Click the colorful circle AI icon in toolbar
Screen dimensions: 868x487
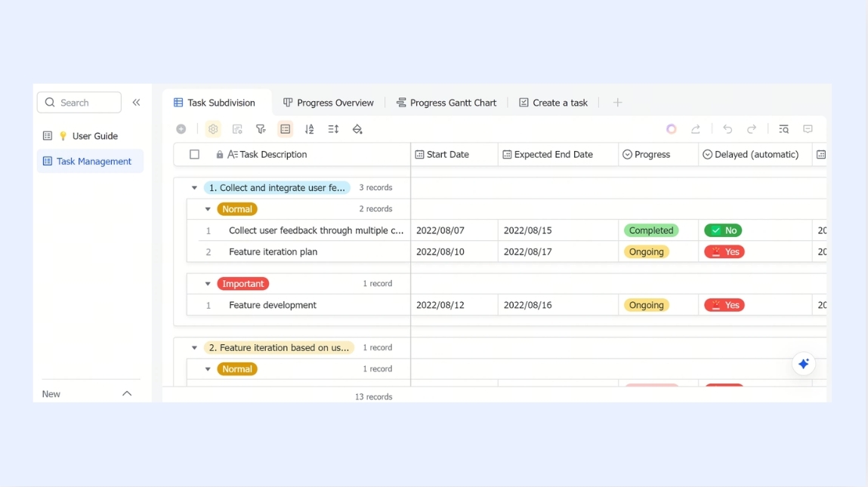tap(672, 129)
